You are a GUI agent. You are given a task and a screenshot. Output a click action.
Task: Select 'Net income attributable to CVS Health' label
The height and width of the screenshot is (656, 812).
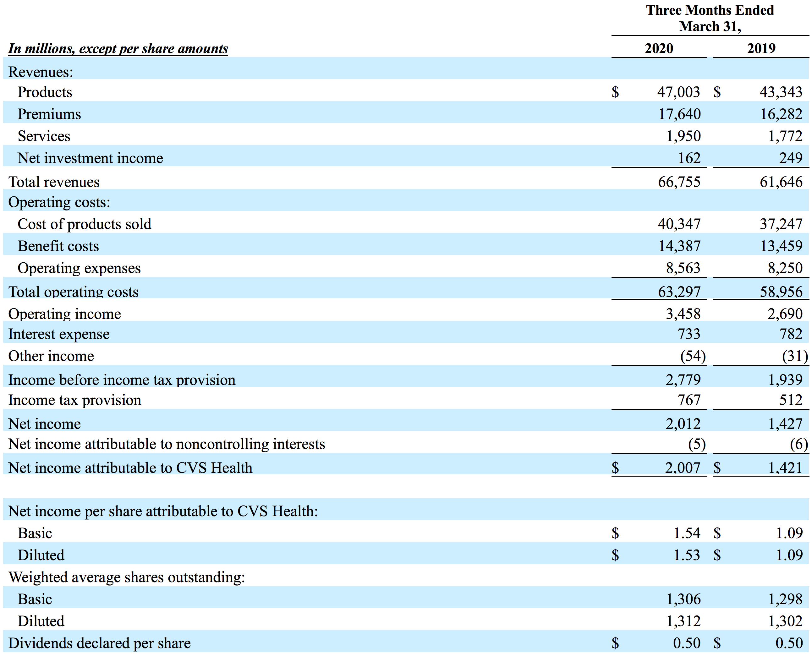pyautogui.click(x=130, y=467)
